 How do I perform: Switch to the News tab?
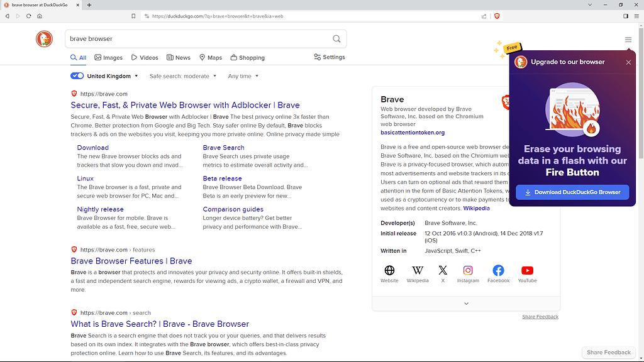click(178, 57)
